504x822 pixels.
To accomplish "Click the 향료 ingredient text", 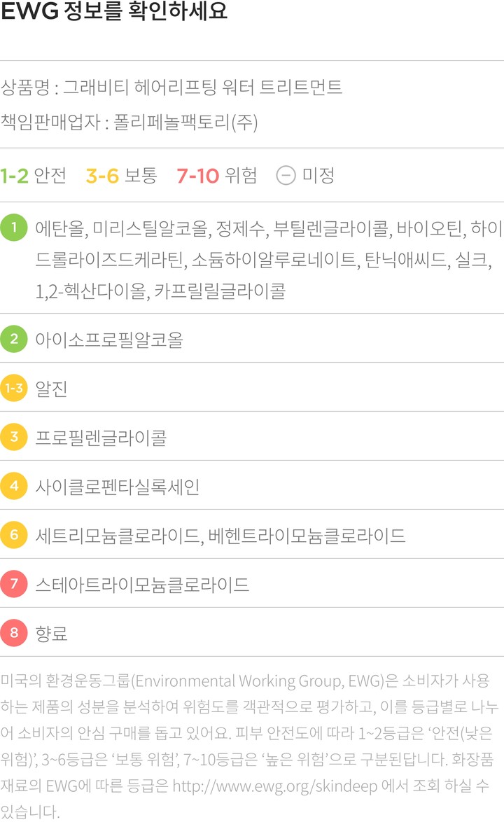I will (x=51, y=634).
